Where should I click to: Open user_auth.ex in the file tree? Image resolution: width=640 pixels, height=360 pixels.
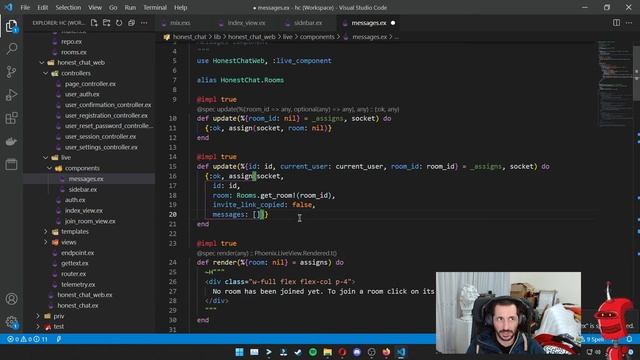82,94
